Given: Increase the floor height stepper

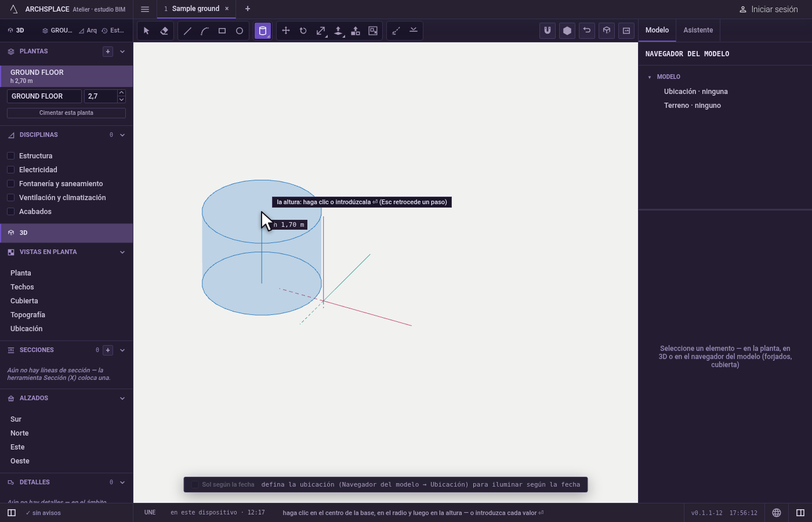Looking at the screenshot, I should [x=121, y=93].
